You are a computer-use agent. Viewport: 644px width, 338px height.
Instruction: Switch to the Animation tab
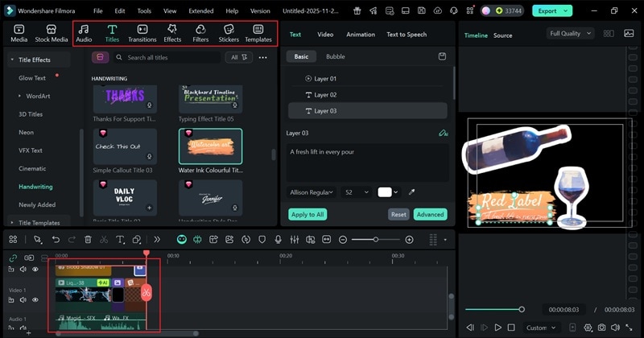pyautogui.click(x=361, y=35)
